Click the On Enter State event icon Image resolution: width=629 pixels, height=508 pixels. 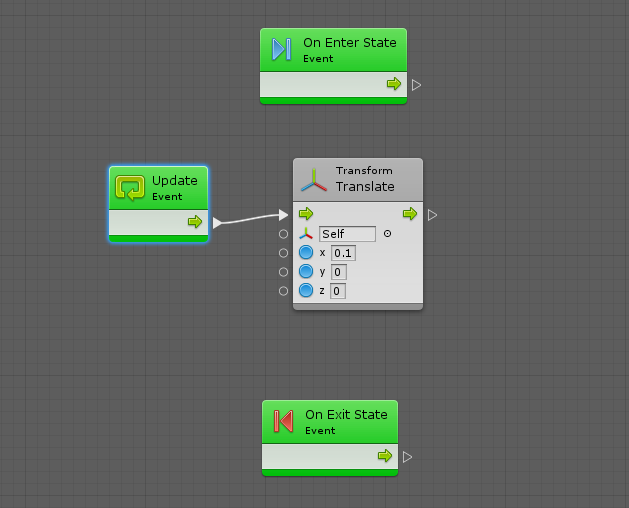[x=281, y=50]
